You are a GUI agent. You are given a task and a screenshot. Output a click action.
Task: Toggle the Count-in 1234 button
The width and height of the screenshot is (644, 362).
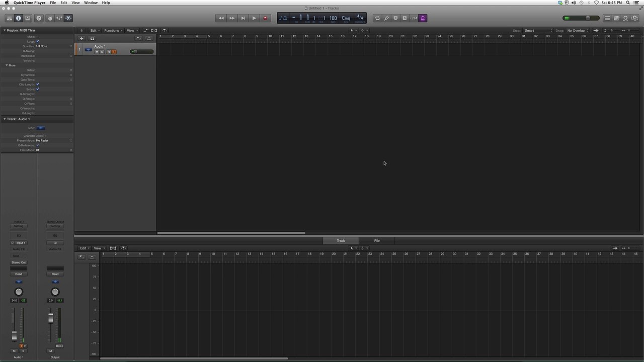pos(414,18)
